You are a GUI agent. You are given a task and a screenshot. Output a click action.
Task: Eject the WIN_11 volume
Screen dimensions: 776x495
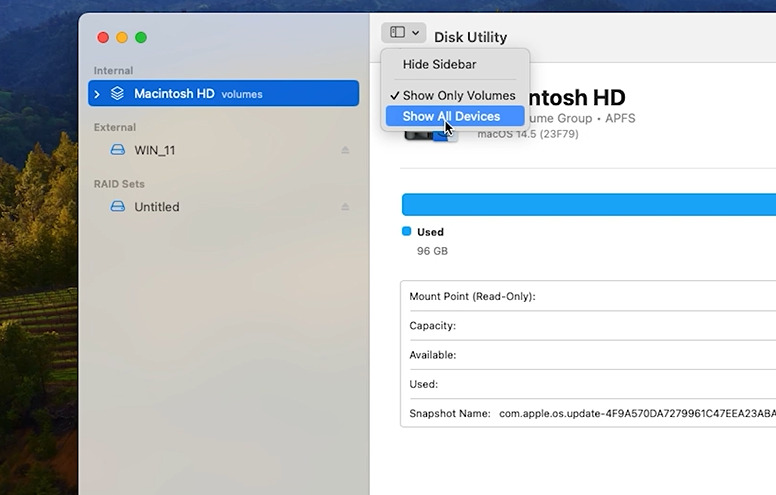[x=345, y=150]
